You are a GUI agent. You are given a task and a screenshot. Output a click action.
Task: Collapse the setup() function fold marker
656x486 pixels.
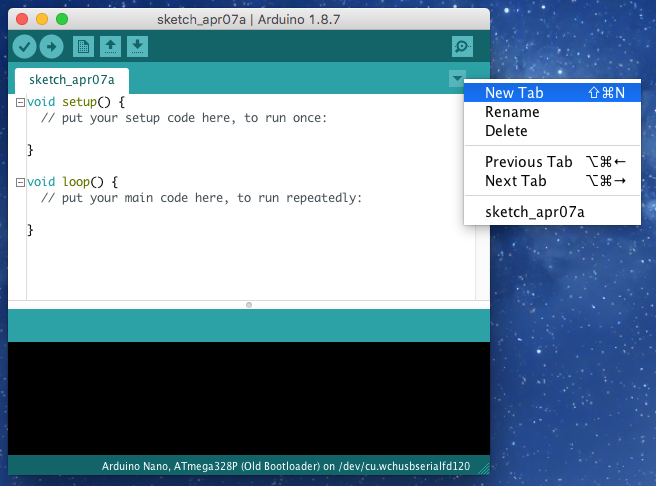[20, 102]
